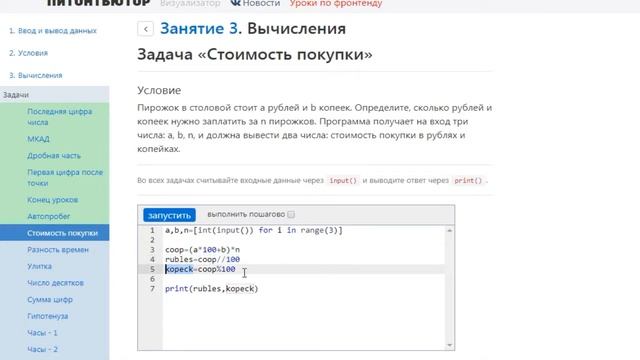Click the editor scrollbar up arrow
The image size is (640, 360).
(449, 231)
